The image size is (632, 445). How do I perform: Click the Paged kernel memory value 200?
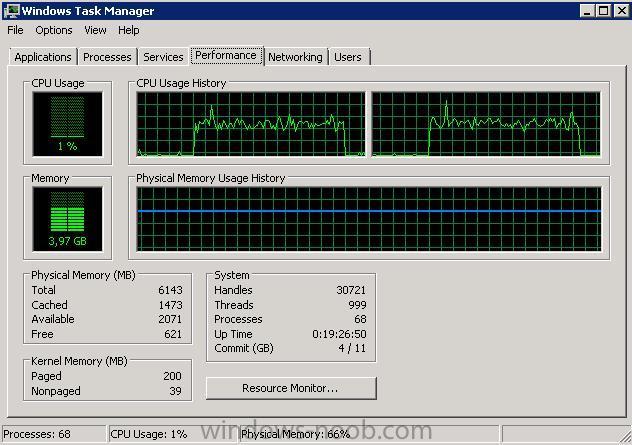pyautogui.click(x=172, y=376)
